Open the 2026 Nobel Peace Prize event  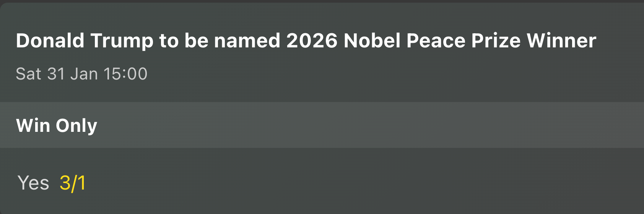pos(306,41)
